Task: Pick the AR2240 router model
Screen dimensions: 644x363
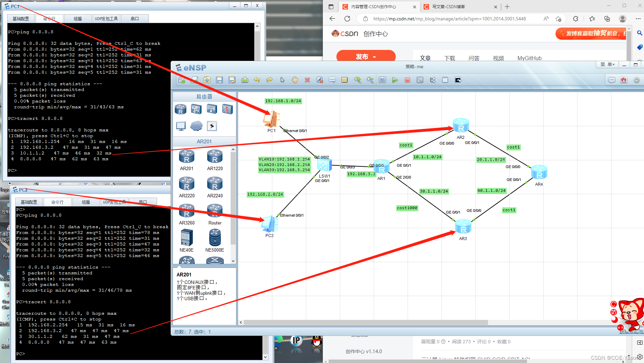Action: click(215, 187)
